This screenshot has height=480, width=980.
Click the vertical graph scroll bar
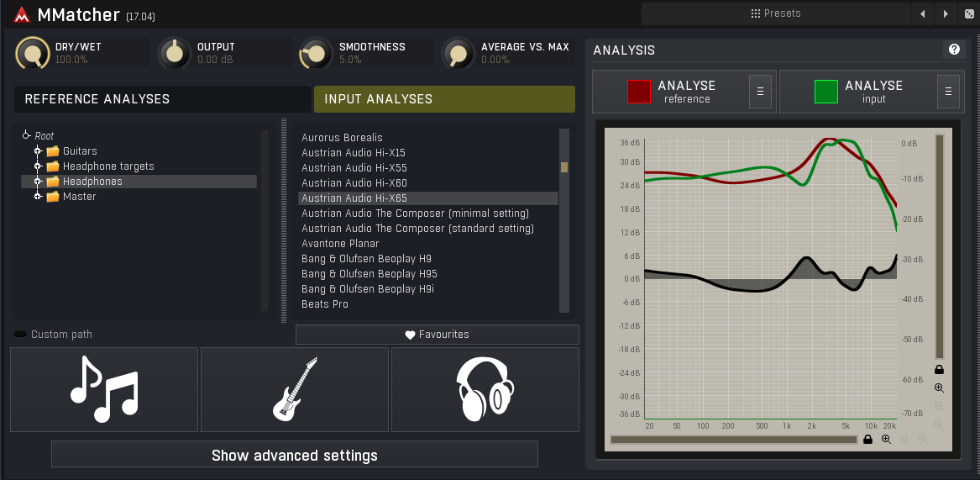(939, 246)
